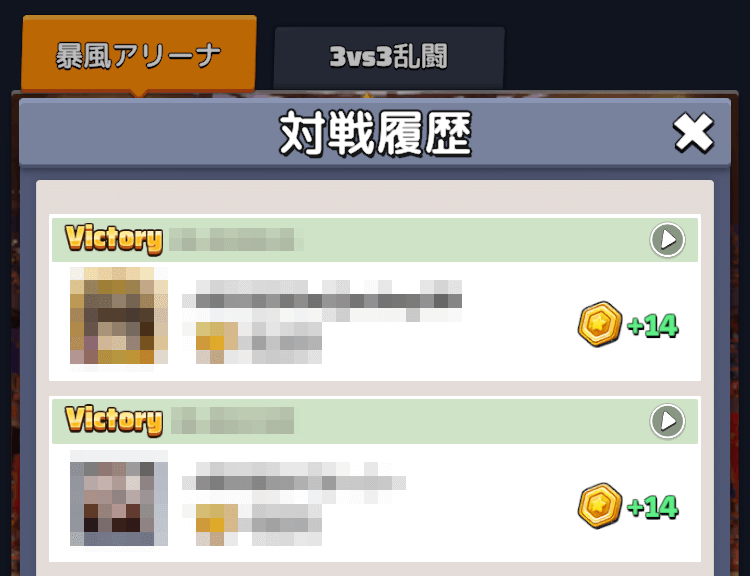Click the blurred timestamp beside second Victory
The width and height of the screenshot is (750, 576).
[x=232, y=421]
